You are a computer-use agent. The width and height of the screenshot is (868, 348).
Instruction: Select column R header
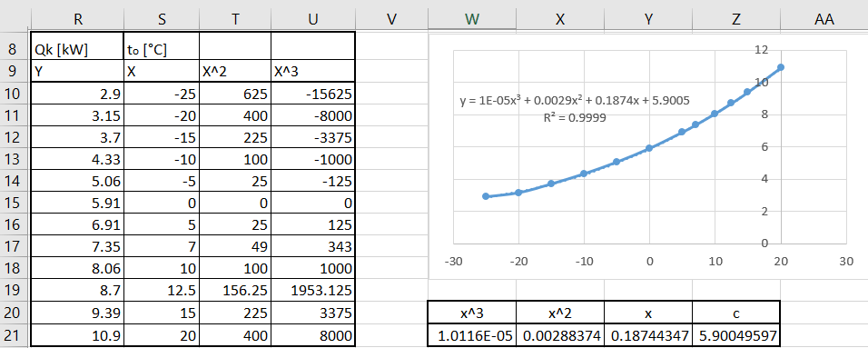point(77,19)
